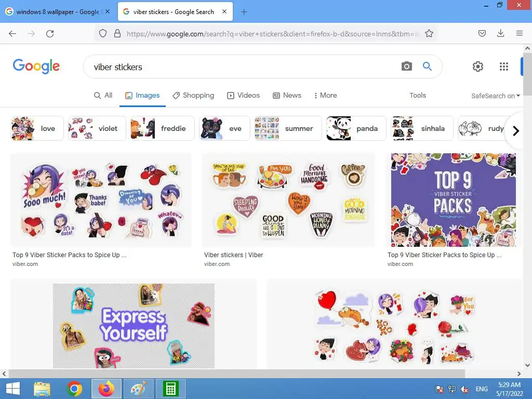
Task: Open the Firefox downloads panel
Action: coord(500,33)
